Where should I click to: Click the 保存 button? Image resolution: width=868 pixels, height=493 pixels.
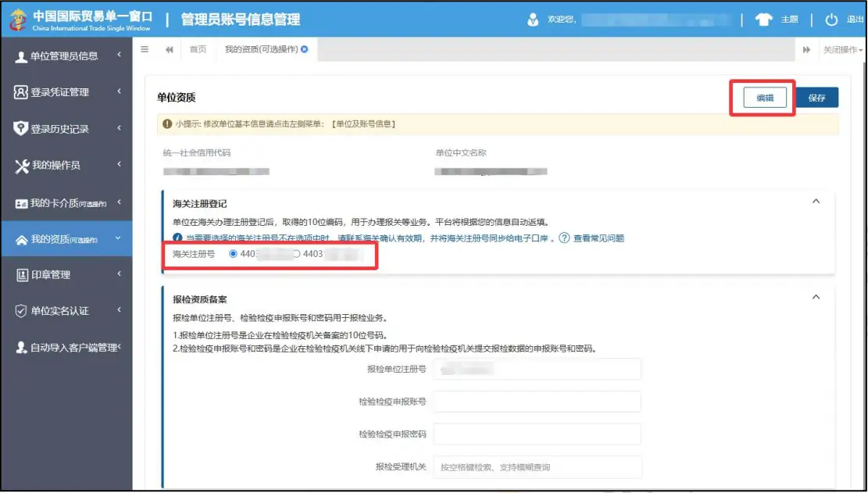(816, 98)
